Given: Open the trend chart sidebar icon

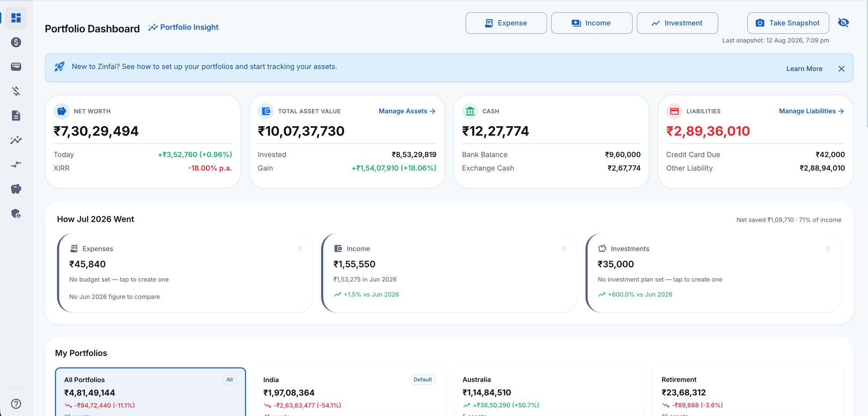Looking at the screenshot, I should (16, 140).
